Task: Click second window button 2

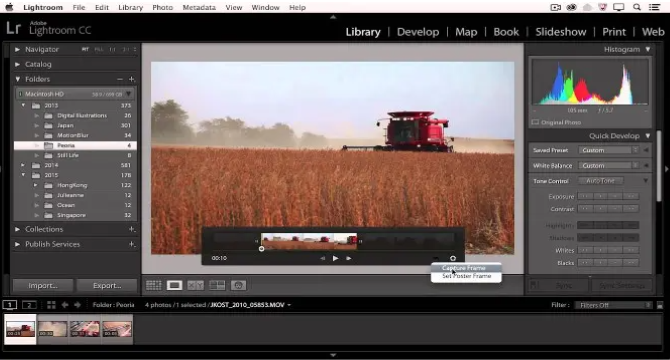Action: (29, 305)
